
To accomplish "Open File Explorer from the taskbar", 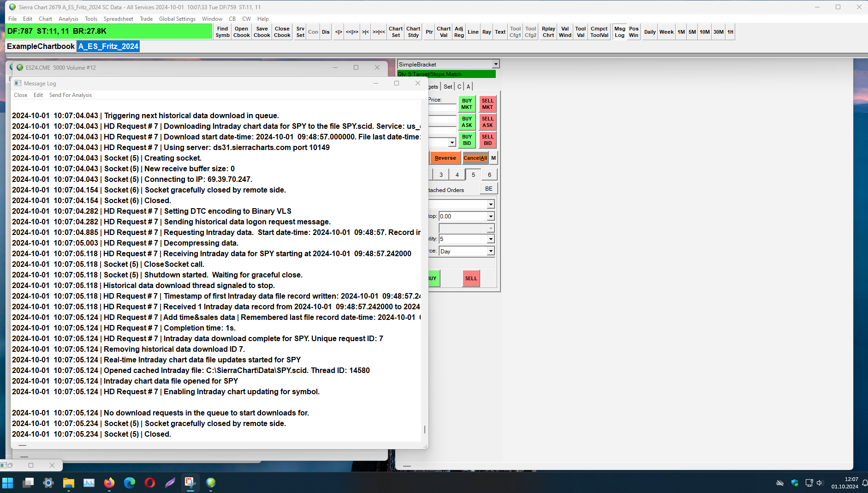I will tap(69, 483).
